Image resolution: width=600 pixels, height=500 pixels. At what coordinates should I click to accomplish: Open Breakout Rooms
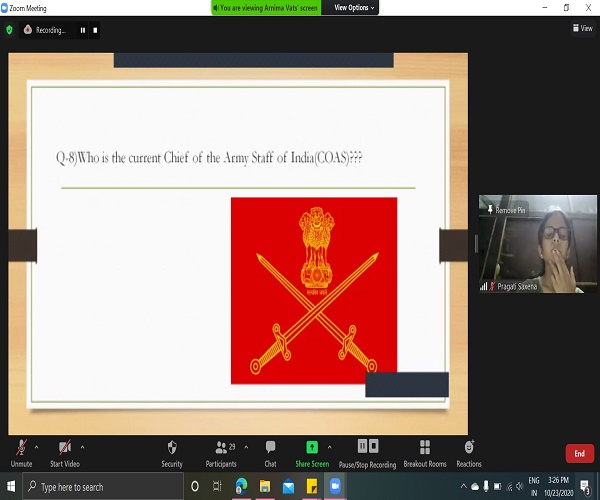(x=425, y=454)
